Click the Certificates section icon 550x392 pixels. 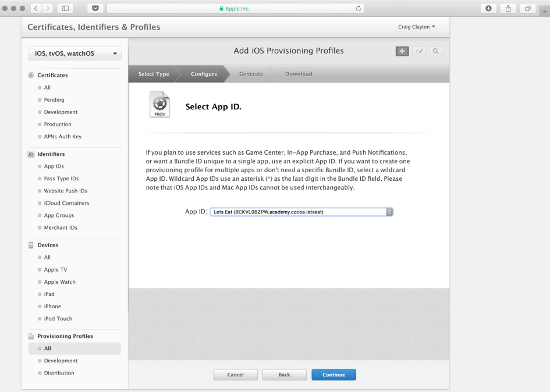pyautogui.click(x=31, y=75)
